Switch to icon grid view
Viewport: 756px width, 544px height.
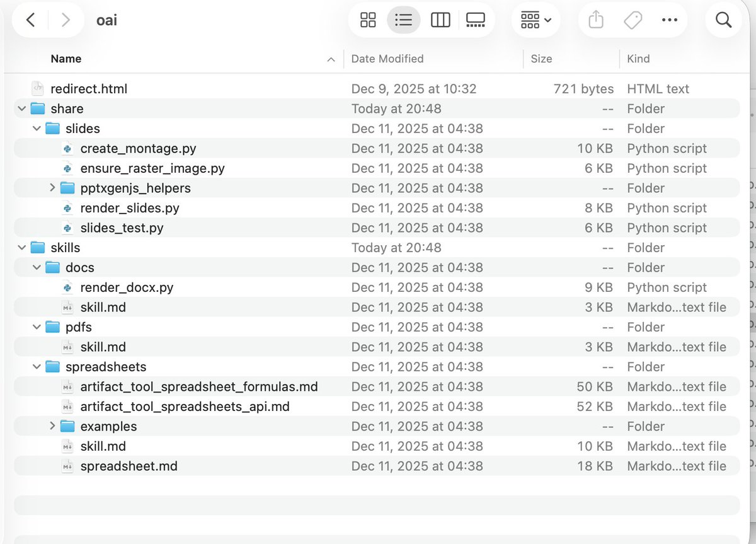(x=368, y=20)
